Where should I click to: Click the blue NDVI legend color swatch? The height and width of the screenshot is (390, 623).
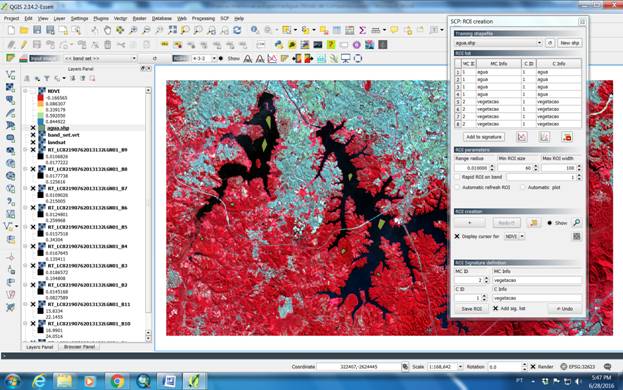41,122
